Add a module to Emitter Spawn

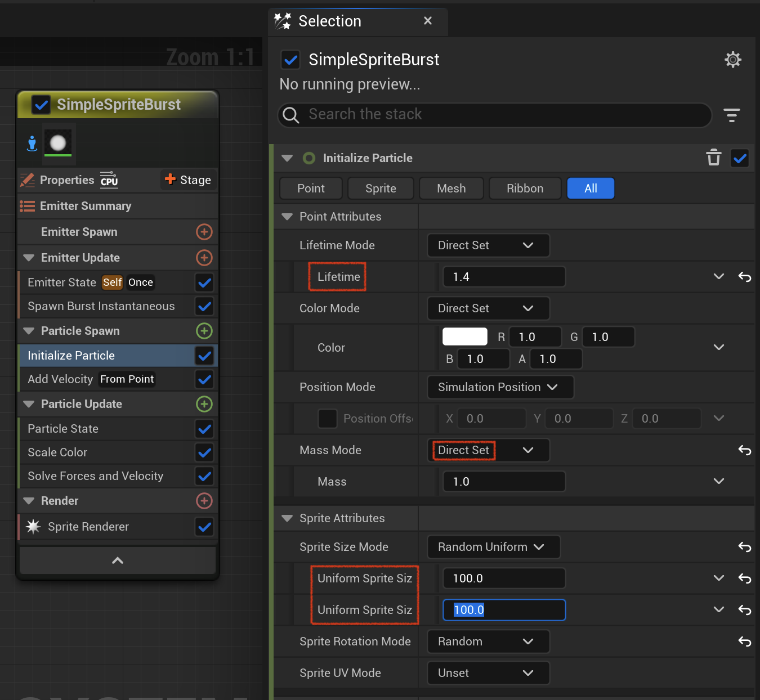tap(204, 231)
